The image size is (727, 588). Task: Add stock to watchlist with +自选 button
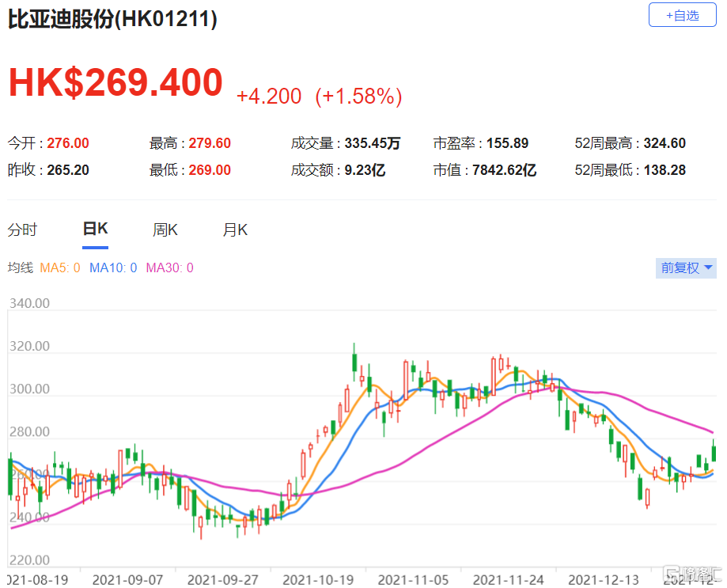pyautogui.click(x=682, y=15)
